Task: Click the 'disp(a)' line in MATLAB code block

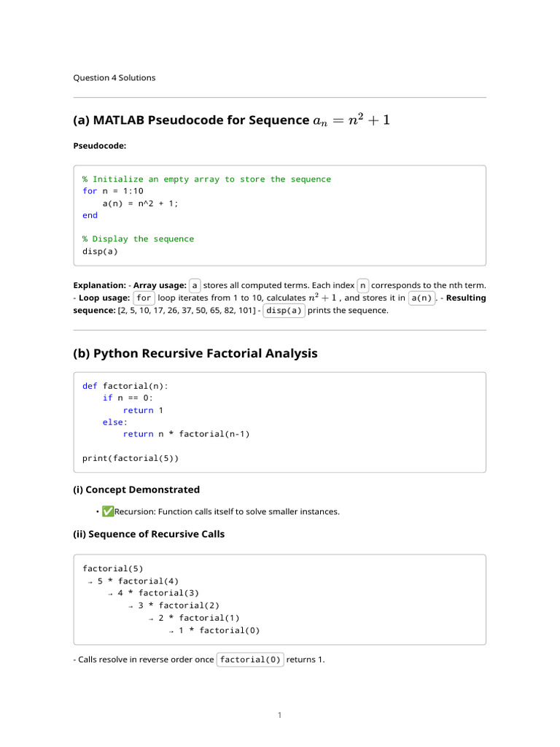Action: click(x=100, y=251)
